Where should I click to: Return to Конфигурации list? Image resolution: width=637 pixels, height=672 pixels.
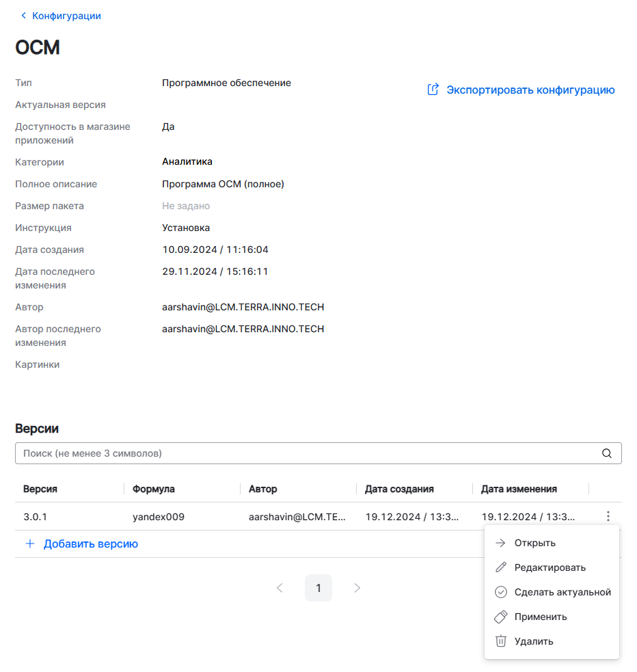click(66, 16)
